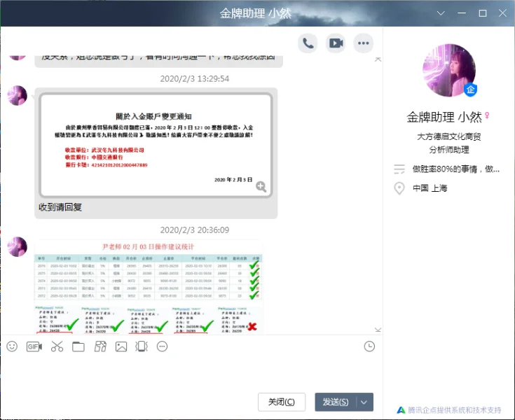Click the 做胜率80%的事情 signature text
Screen dimensions: 515x420
tap(456, 169)
